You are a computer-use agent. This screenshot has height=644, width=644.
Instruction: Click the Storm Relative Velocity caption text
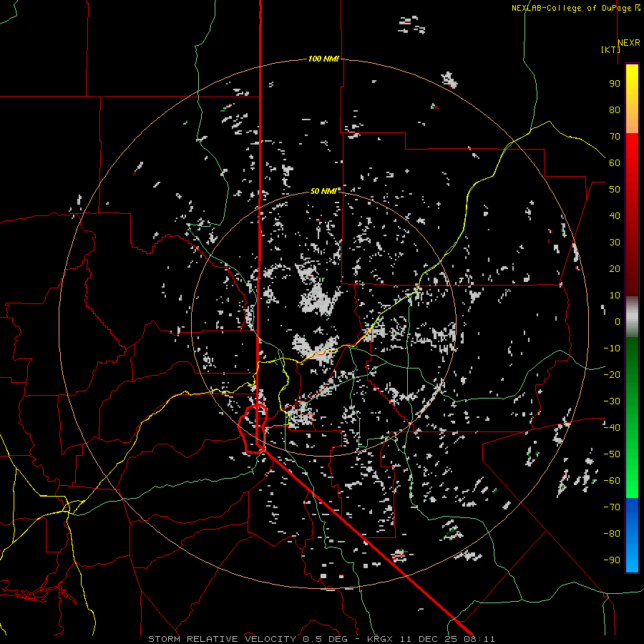(x=321, y=639)
